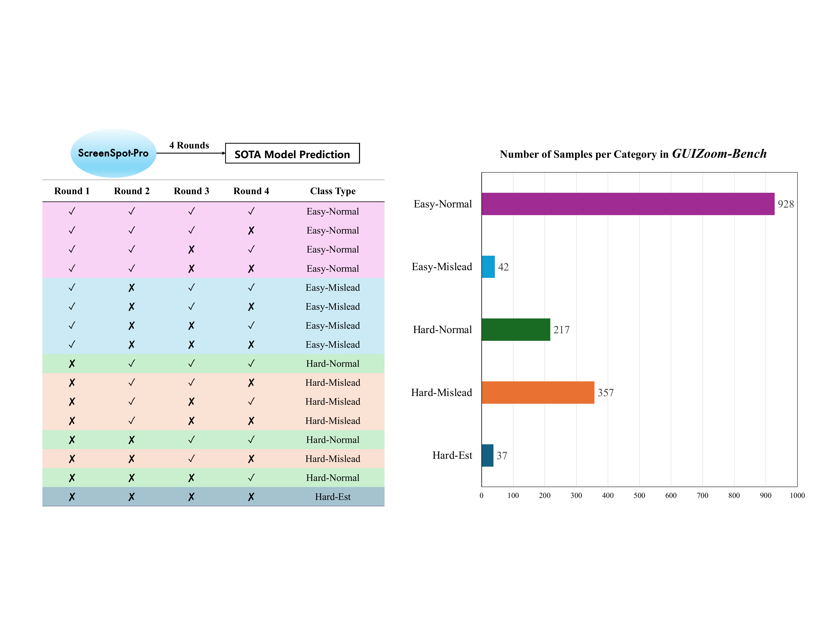
Task: Click Round 2 cross in the Hard-Est row
Action: tap(131, 497)
